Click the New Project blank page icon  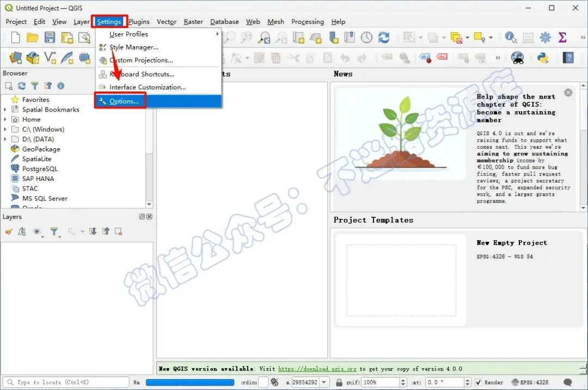point(15,38)
